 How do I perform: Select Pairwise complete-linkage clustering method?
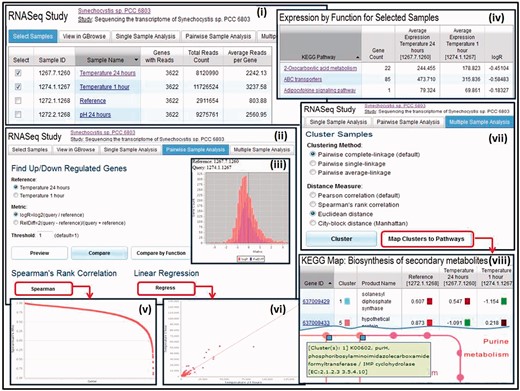[x=313, y=154]
